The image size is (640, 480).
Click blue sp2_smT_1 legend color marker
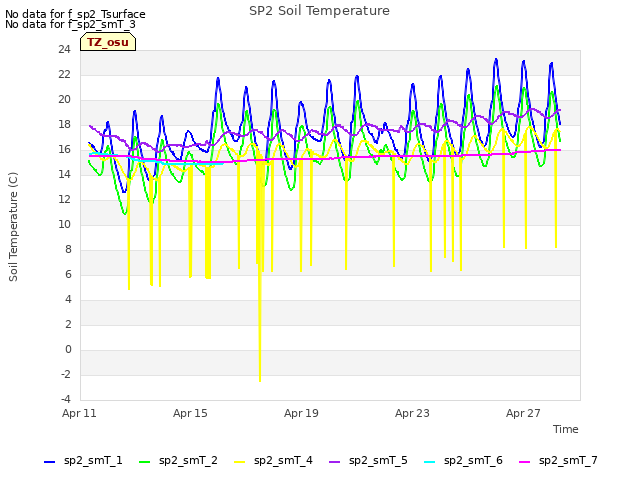pos(49,462)
